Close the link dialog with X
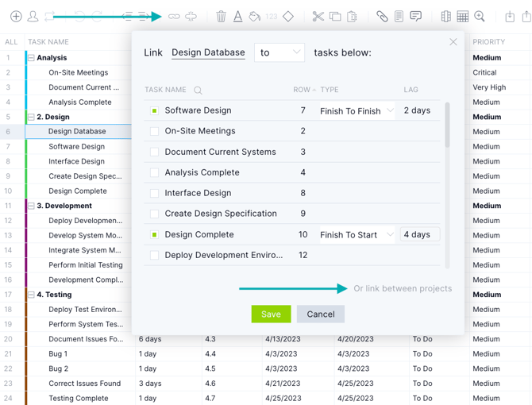The height and width of the screenshot is (405, 532). point(453,42)
